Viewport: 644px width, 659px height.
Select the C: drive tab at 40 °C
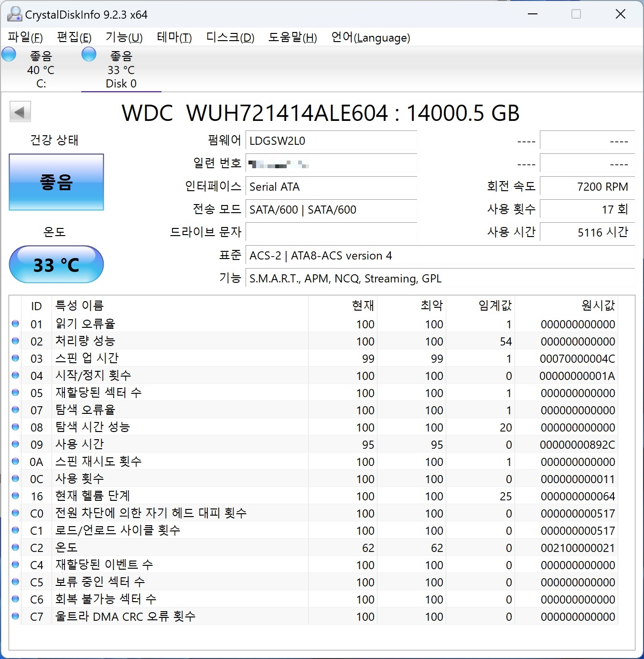[41, 69]
